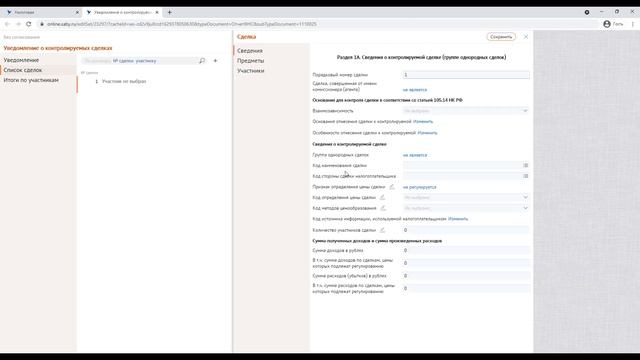Click edit icon beside Признак определения цены
640x360 pixels.
coord(391,187)
